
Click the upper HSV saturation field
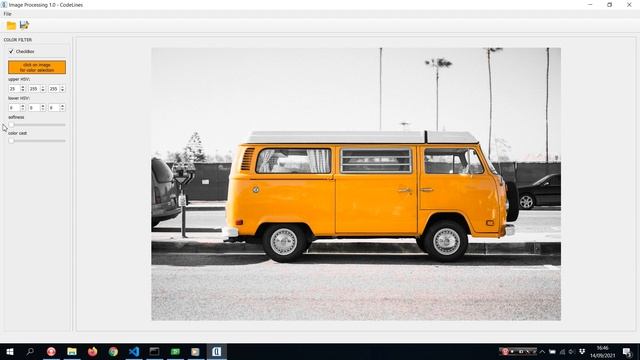[x=34, y=89]
